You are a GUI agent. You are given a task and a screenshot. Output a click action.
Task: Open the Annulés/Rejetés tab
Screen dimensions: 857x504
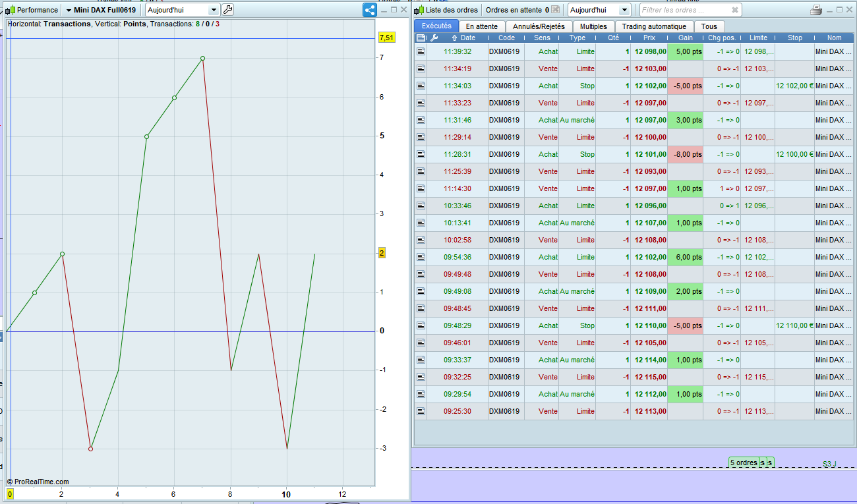tap(539, 26)
